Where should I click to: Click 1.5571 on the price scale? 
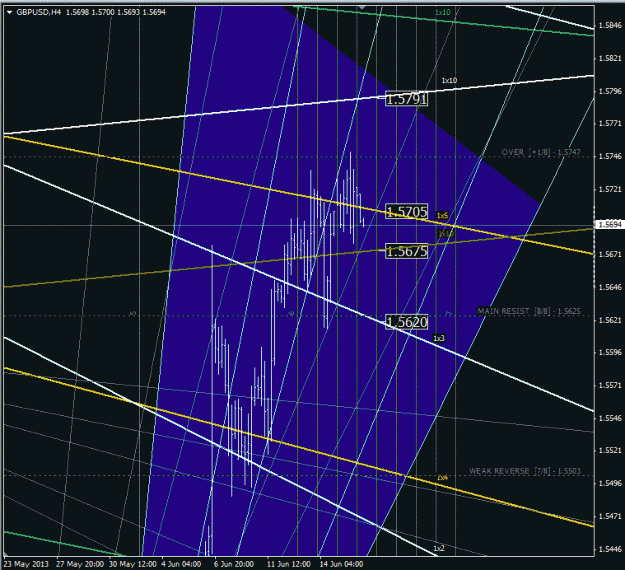[610, 385]
